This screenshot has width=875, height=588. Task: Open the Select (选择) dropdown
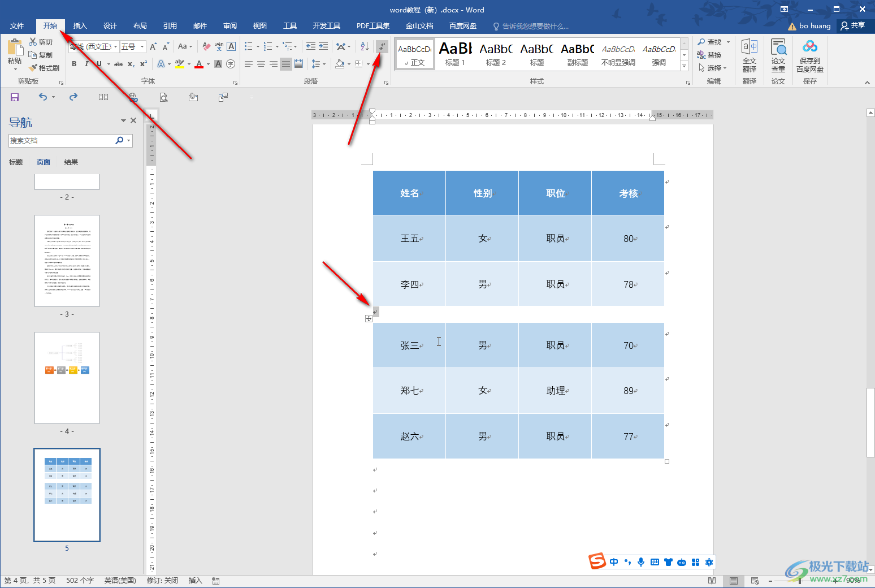(712, 68)
